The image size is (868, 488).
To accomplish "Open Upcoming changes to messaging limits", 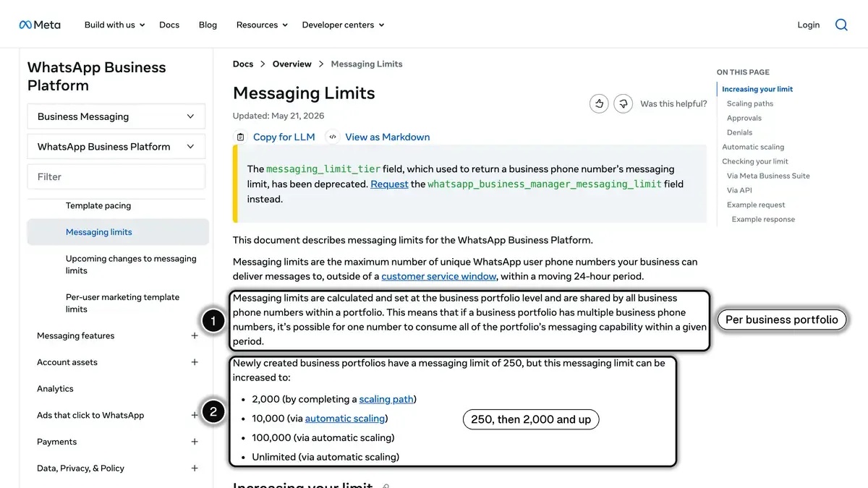I will coord(131,265).
